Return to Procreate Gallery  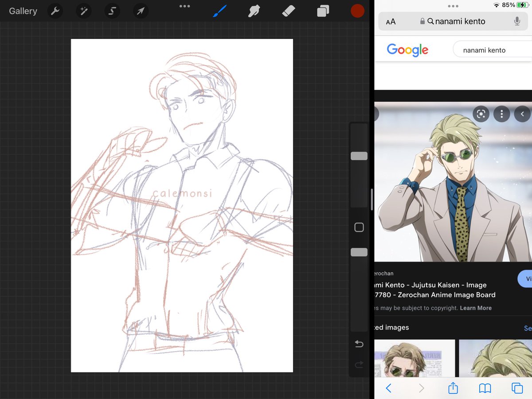(23, 11)
